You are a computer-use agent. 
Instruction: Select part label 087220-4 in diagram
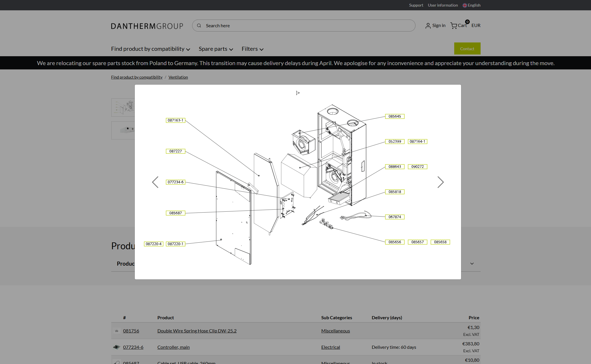pos(154,244)
